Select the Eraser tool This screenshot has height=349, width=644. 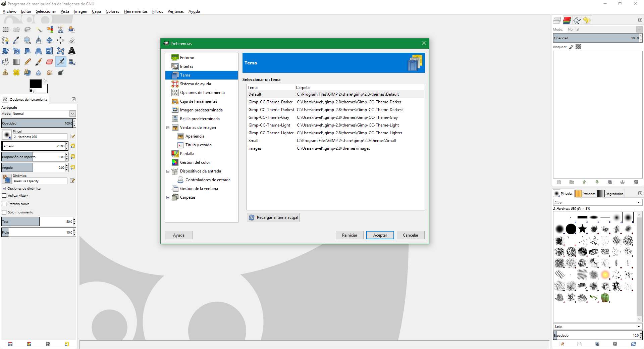click(50, 62)
